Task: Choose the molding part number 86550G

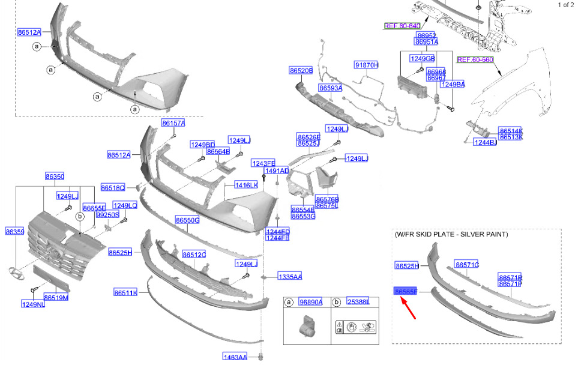Action: point(187,220)
